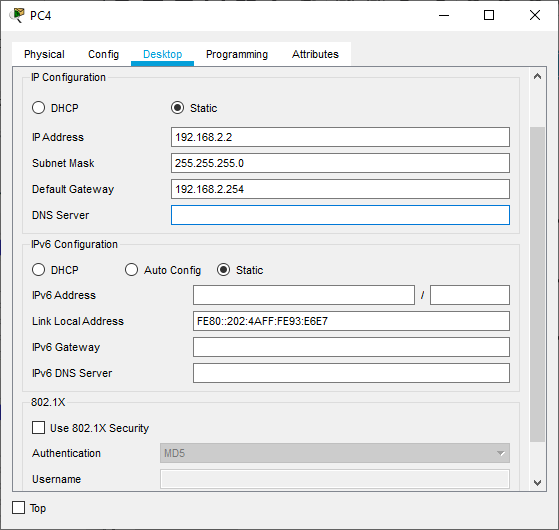Open the Config tab
559x530 pixels.
pyautogui.click(x=103, y=54)
